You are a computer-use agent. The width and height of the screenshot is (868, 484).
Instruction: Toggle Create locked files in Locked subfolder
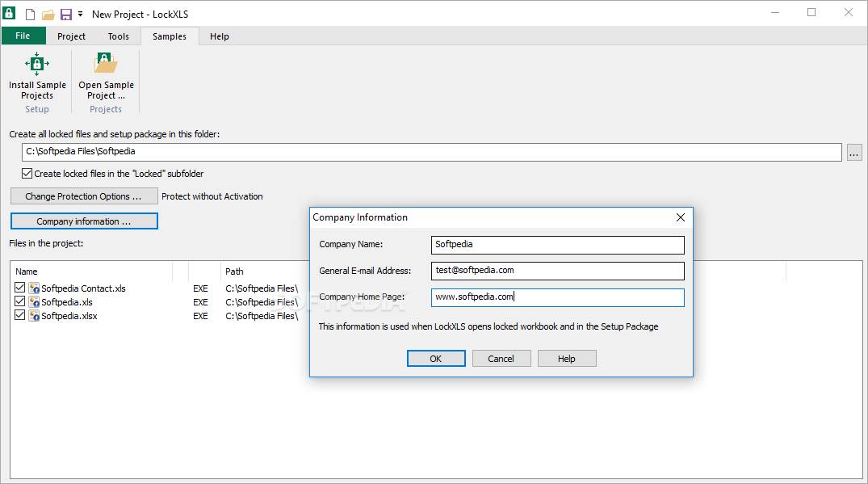(x=27, y=174)
